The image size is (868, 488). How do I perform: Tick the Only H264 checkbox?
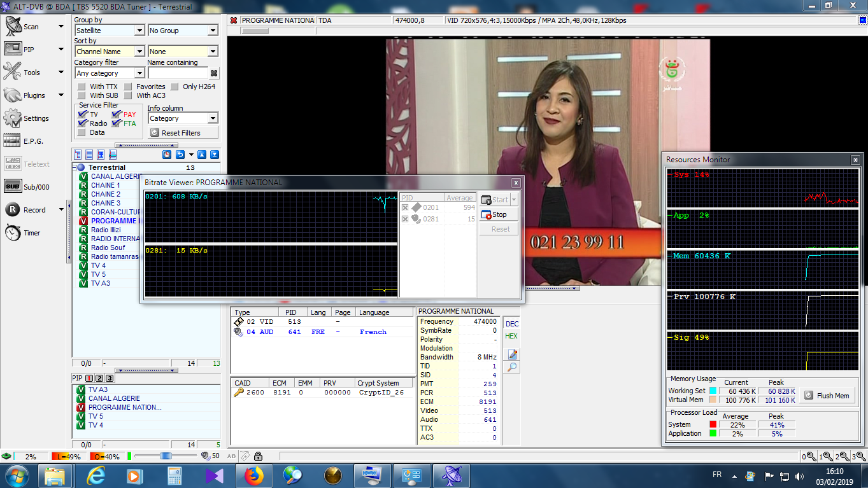(174, 87)
